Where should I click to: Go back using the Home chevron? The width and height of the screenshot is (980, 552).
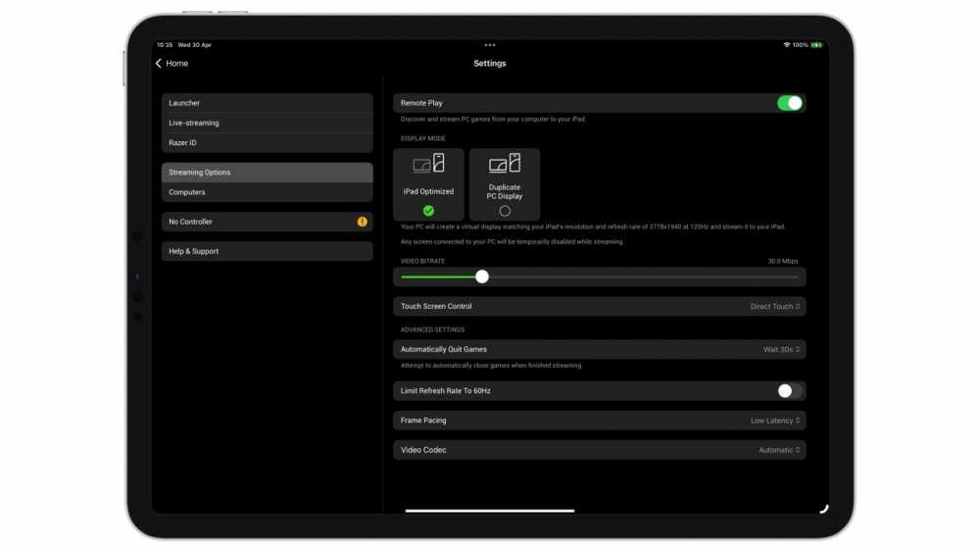coord(158,63)
